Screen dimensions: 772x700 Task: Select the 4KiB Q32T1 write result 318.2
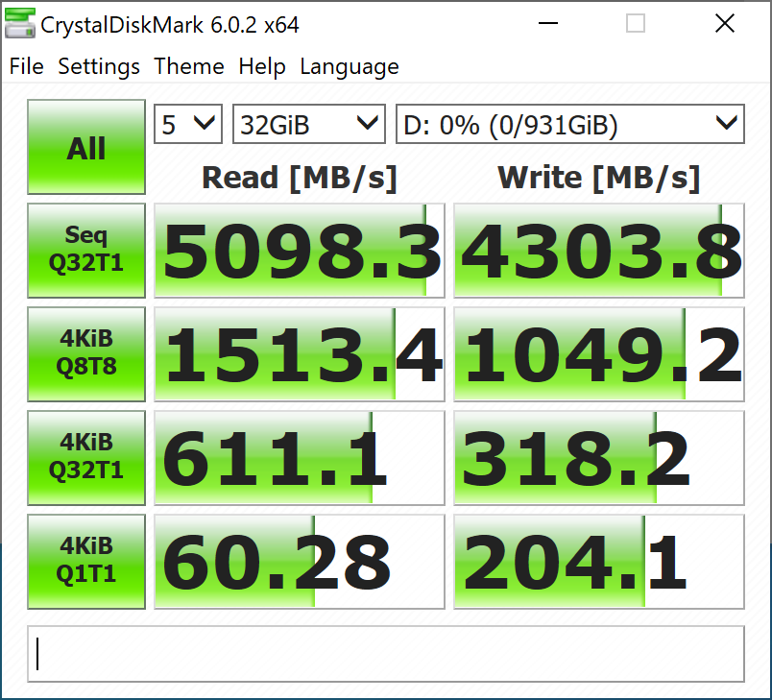tap(599, 458)
